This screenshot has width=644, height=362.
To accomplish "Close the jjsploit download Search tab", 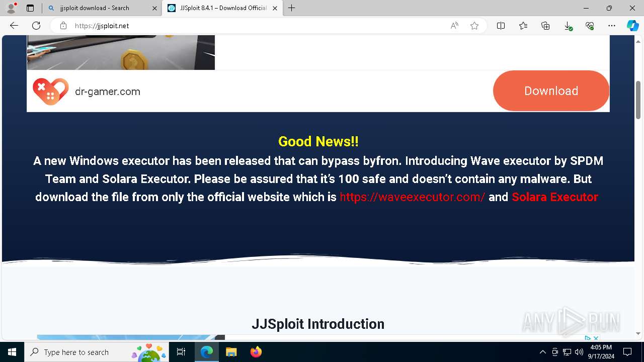I will tap(154, 8).
